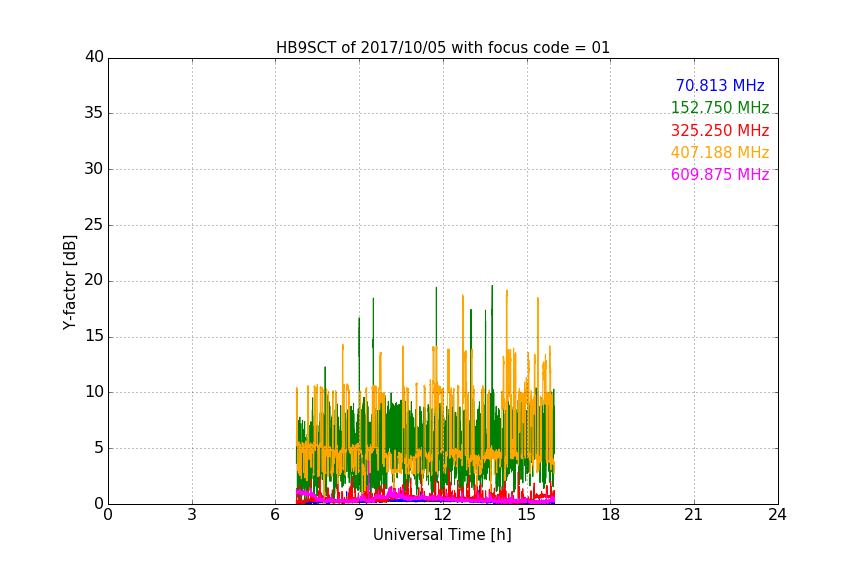Click the x-axis tick label 3
The image size is (864, 576).
[x=192, y=515]
